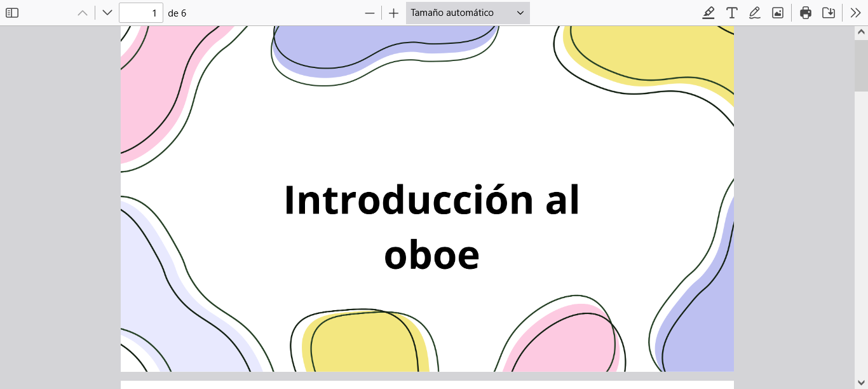This screenshot has height=389, width=868.
Task: Open the Tamaño automático zoom dropdown
Action: (x=467, y=13)
